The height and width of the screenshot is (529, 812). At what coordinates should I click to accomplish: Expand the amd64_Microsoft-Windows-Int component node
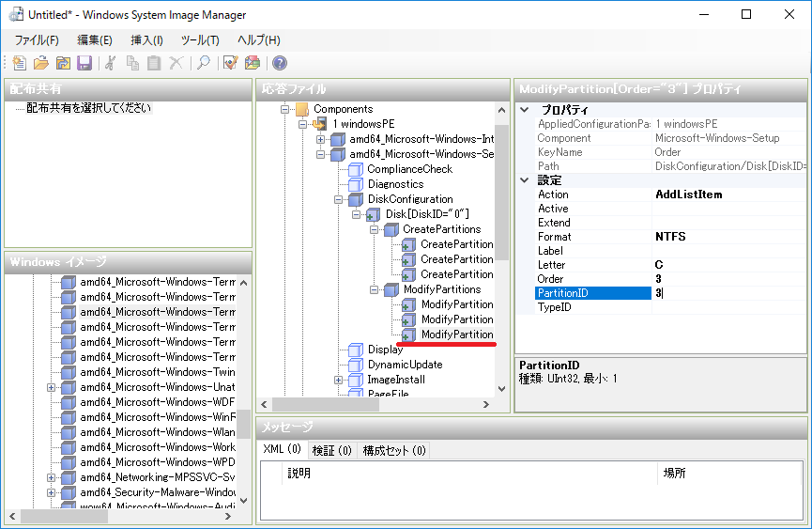pos(320,139)
